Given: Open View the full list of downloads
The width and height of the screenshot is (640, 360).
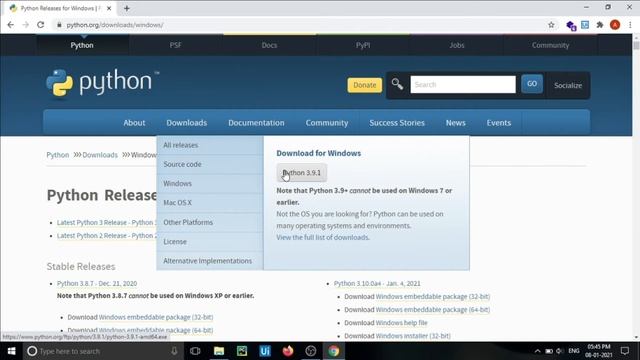Looking at the screenshot, I should [323, 237].
